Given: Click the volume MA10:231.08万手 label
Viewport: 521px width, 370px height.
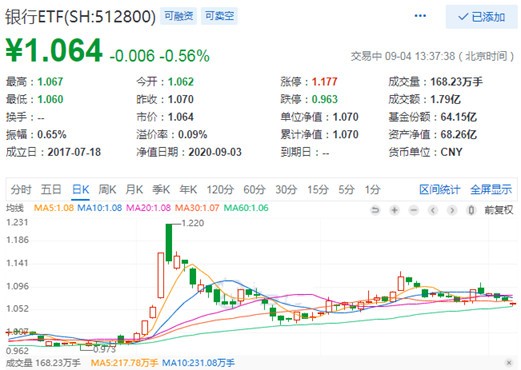Looking at the screenshot, I should pos(198,363).
